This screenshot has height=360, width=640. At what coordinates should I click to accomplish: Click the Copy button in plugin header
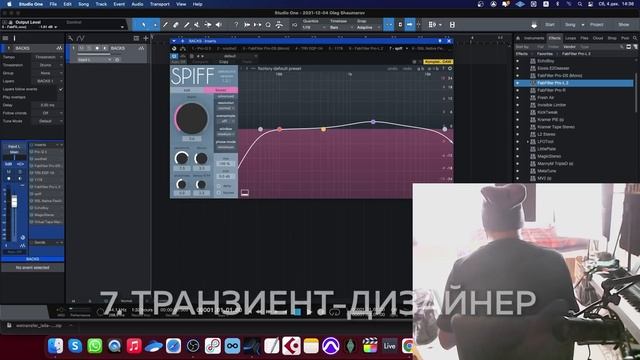224,62
